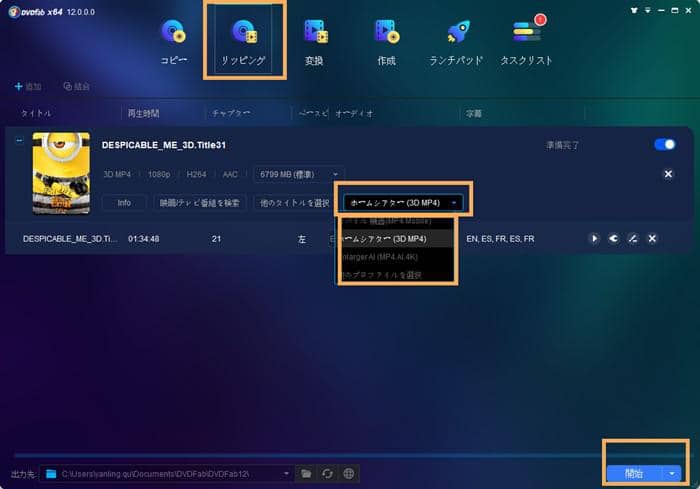Click the Info button
The width and height of the screenshot is (700, 489).
click(124, 203)
